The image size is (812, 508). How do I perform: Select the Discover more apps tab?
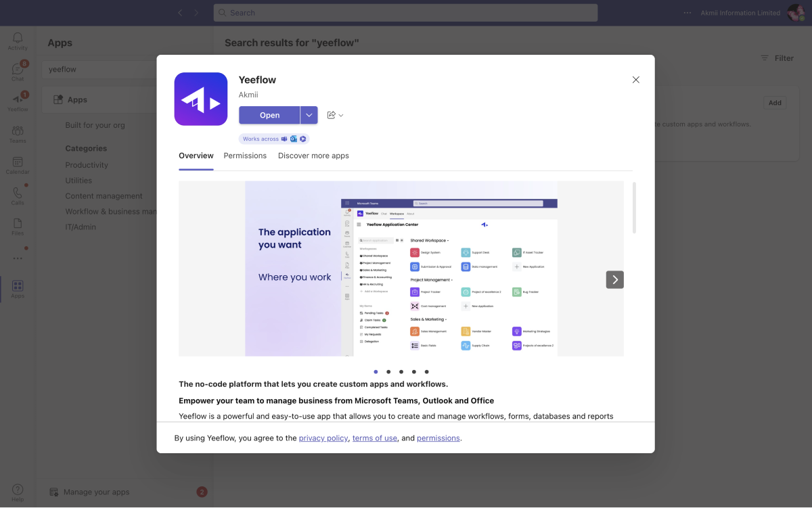coord(313,156)
